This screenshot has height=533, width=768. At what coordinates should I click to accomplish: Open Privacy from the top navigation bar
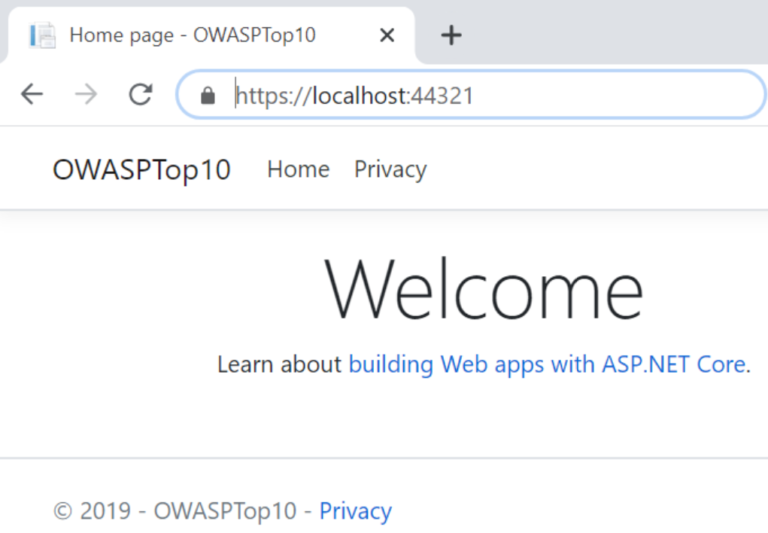[x=390, y=170]
